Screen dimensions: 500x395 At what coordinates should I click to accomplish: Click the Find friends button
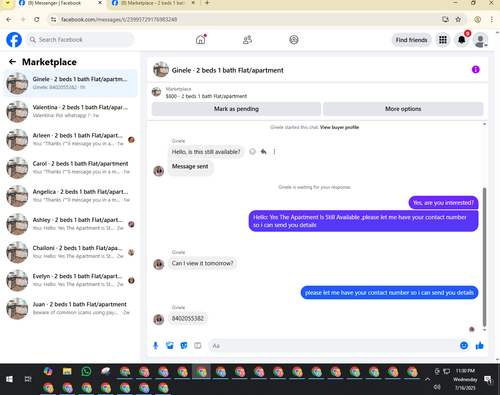411,40
